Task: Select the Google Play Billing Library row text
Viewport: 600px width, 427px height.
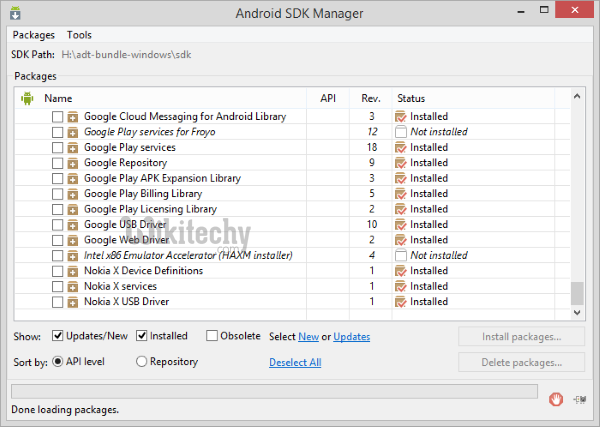Action: [x=143, y=194]
